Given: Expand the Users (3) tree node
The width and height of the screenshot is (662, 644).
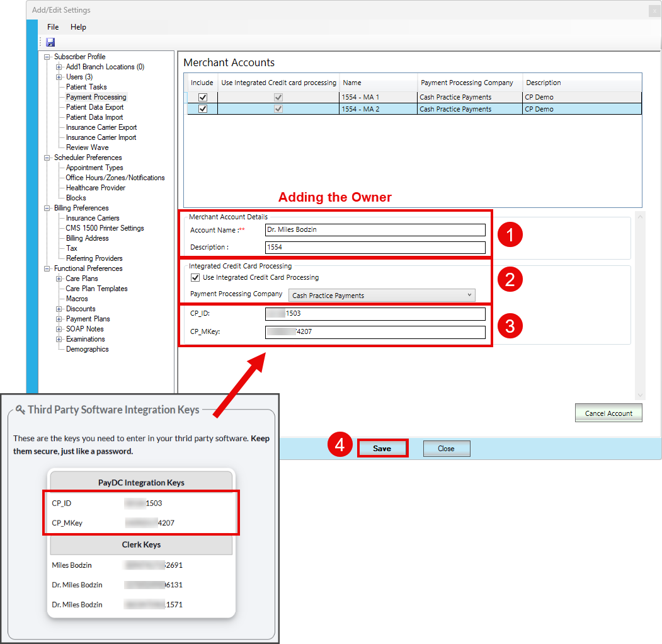Looking at the screenshot, I should click(x=59, y=78).
